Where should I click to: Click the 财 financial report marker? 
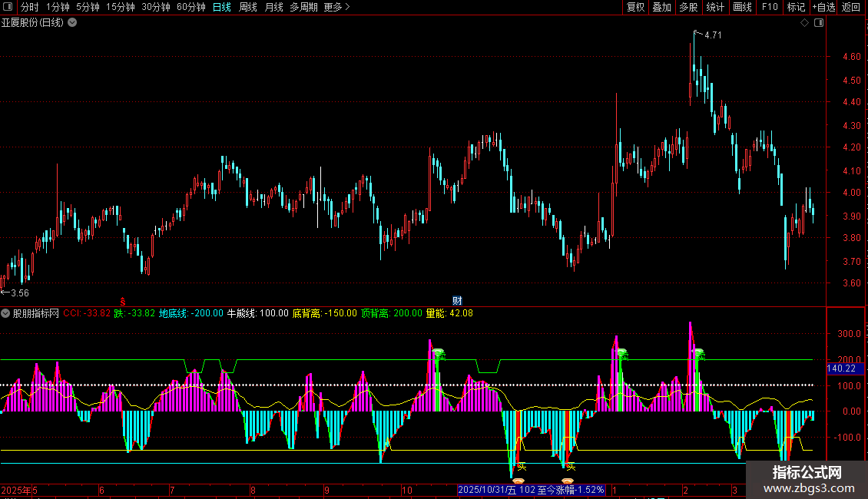tap(457, 301)
